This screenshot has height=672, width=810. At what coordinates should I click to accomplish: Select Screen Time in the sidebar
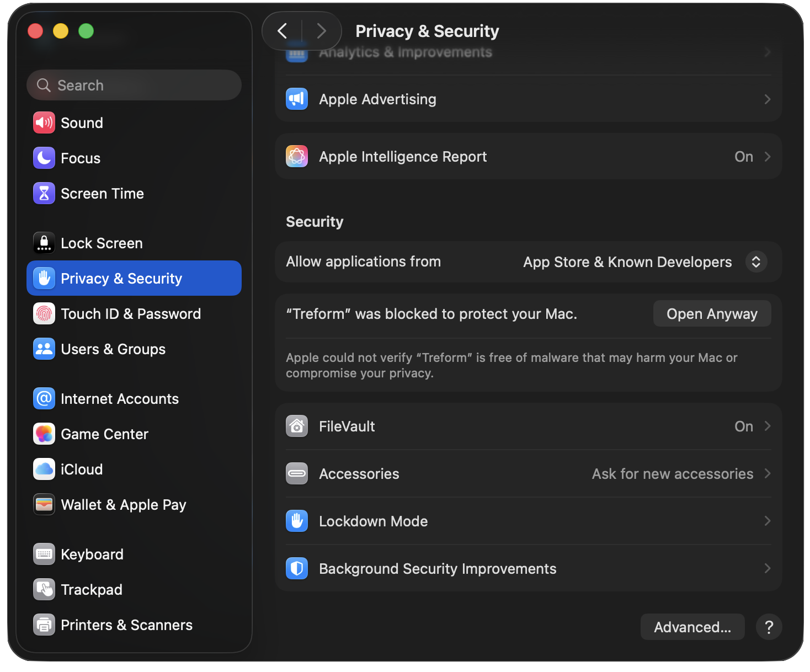[134, 193]
